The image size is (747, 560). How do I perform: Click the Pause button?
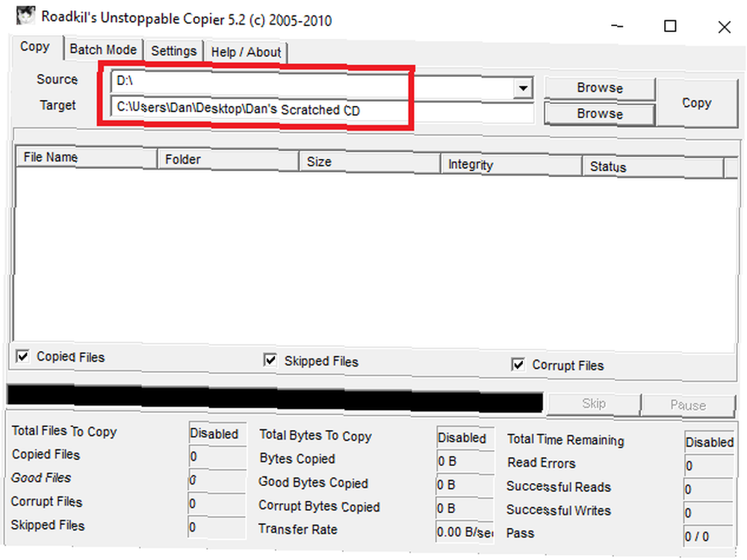coord(688,405)
